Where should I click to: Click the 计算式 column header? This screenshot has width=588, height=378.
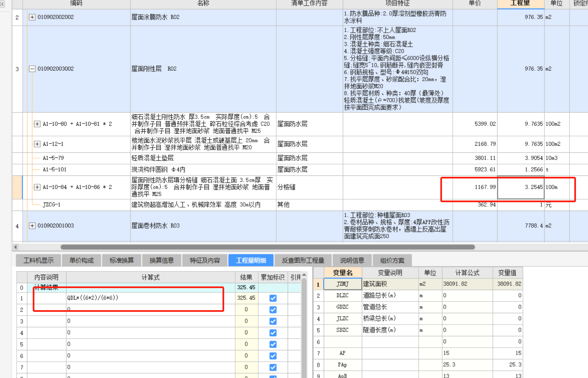tap(151, 277)
